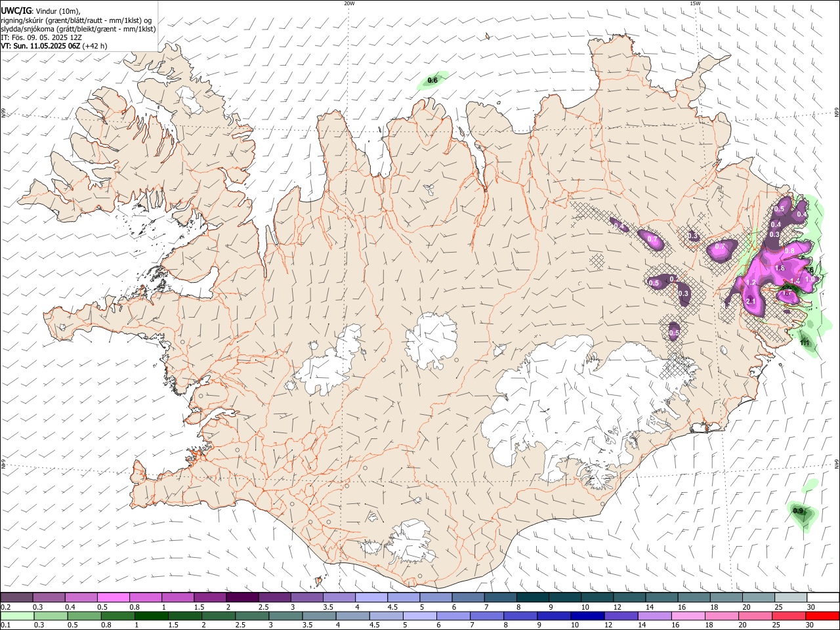Click the '15W' longitude label
Viewport: 840px width, 630px height.
695,3
